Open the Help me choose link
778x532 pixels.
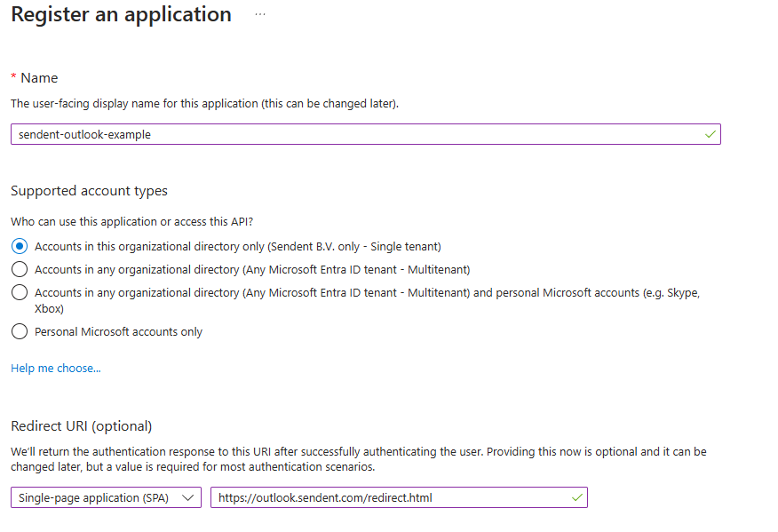pos(56,368)
